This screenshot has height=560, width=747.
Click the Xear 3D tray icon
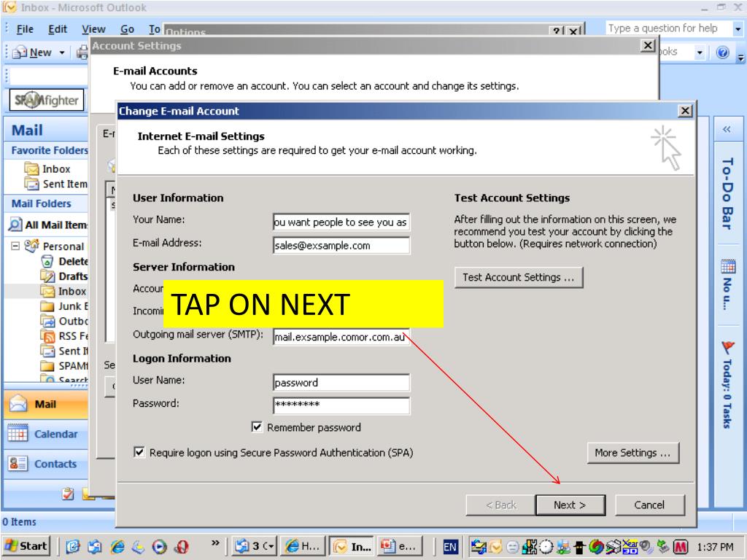tap(630, 547)
